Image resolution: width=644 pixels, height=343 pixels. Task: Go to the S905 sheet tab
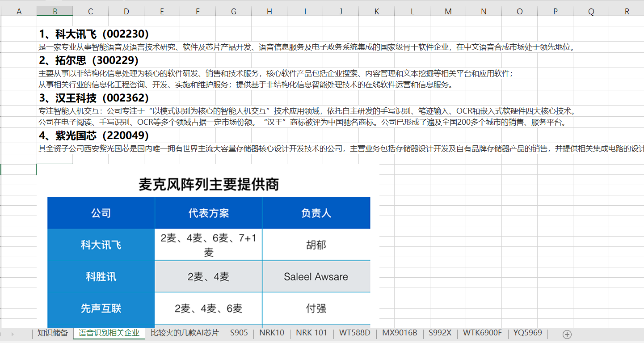coord(239,333)
